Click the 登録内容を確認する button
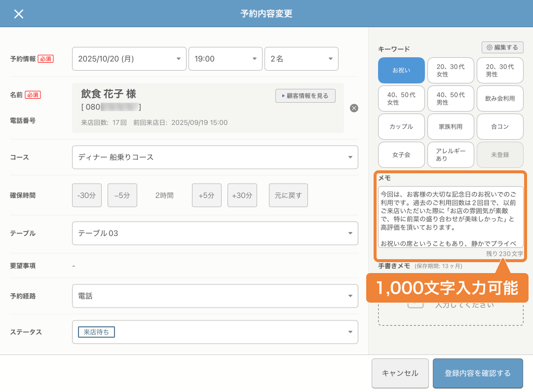 click(478, 373)
